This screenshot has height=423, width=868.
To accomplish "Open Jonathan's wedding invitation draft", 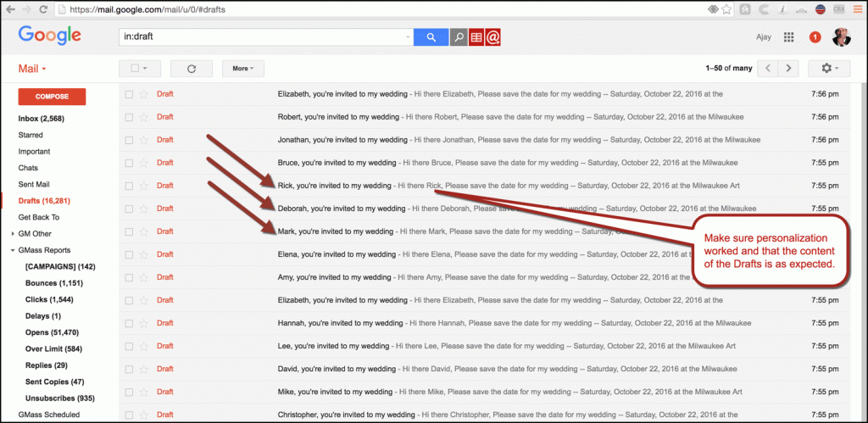I will pyautogui.click(x=509, y=140).
